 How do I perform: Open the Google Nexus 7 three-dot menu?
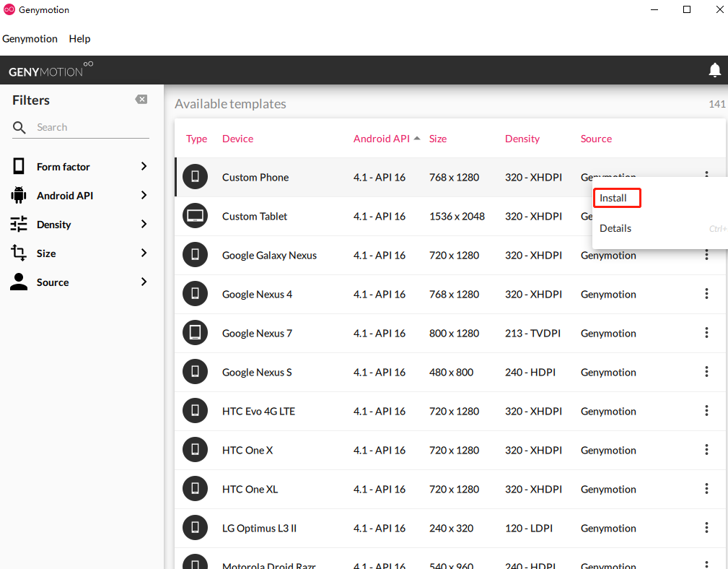coord(706,333)
